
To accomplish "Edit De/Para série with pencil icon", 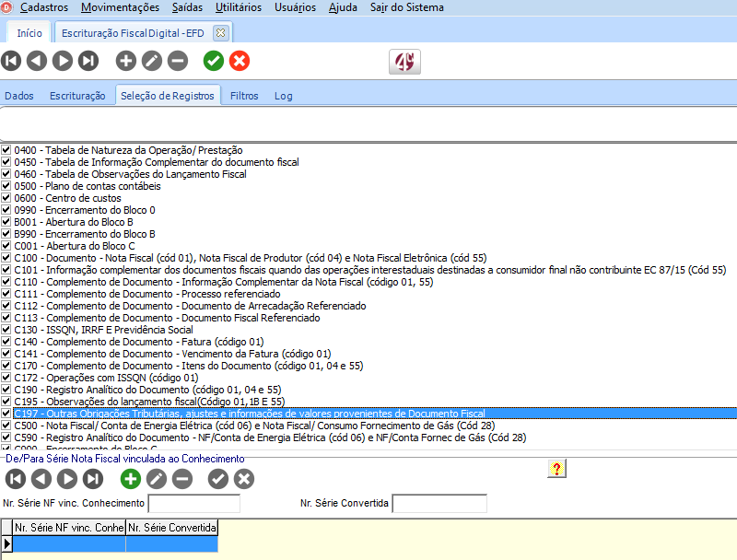I will point(157,479).
